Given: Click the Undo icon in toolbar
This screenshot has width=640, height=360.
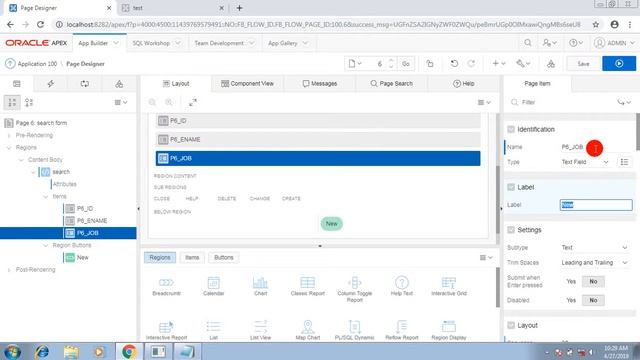Looking at the screenshot, I should click(454, 64).
